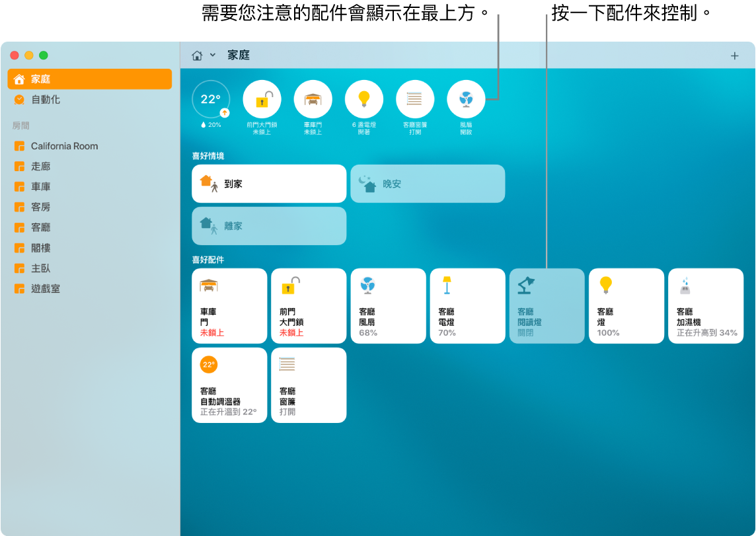This screenshot has width=756, height=536.
Task: Toggle the 客廳風扇 accessory running at 68%
Action: point(388,305)
